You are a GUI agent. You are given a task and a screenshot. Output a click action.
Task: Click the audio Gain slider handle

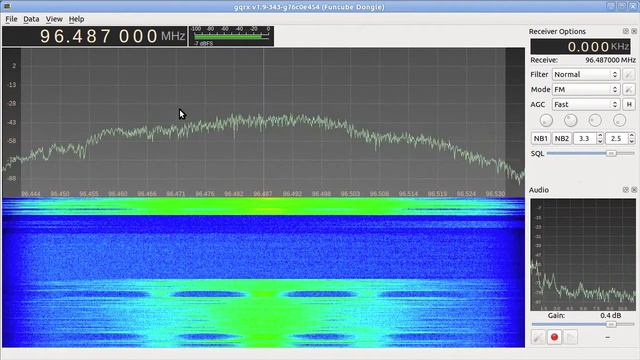[x=611, y=324]
